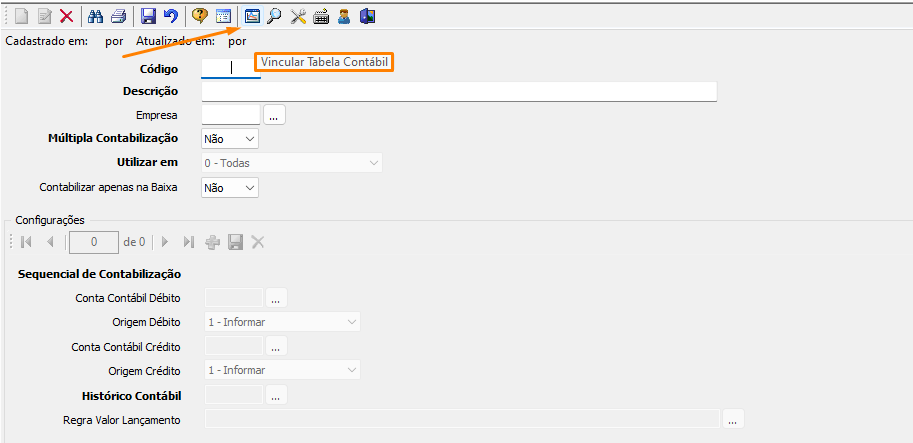Screen dimensions: 913x443
Task: Open the Utilizar em dropdown
Action: click(x=292, y=163)
